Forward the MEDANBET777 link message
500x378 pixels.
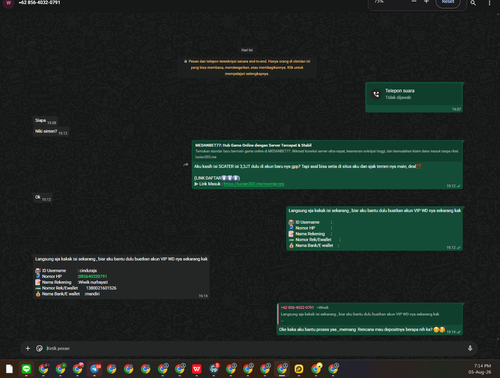pyautogui.click(x=186, y=165)
